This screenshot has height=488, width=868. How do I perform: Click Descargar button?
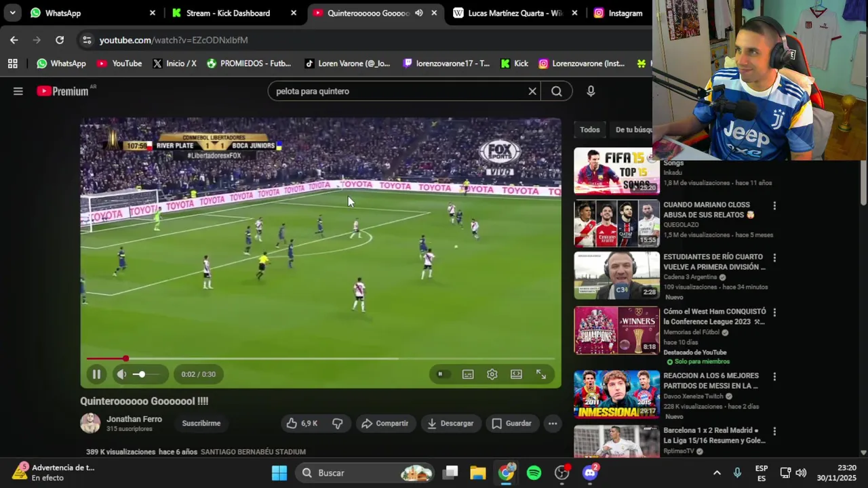(x=450, y=423)
